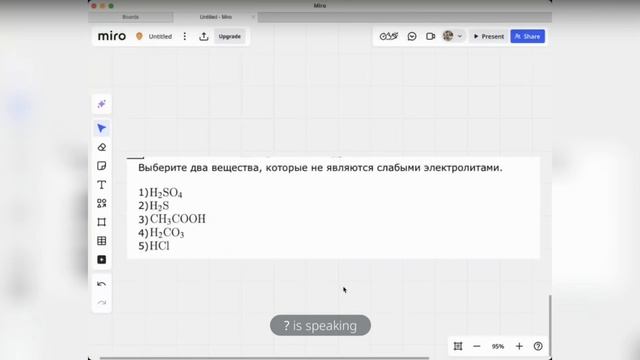Open the timer and activities tools

pos(389,36)
